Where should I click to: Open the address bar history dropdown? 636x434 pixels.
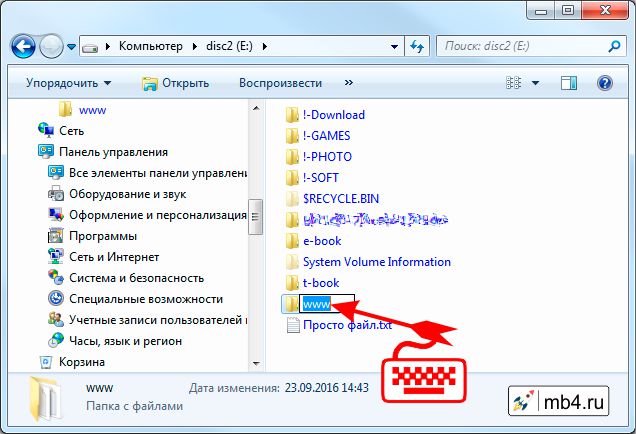[394, 47]
